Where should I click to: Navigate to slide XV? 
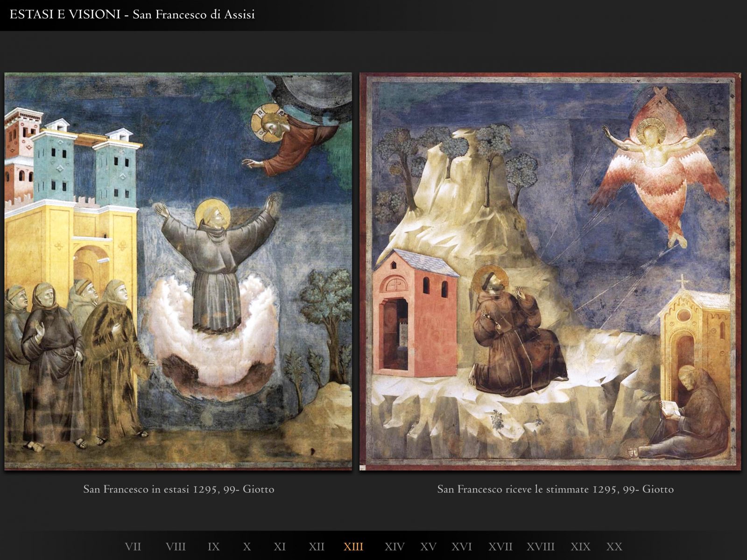pos(428,546)
